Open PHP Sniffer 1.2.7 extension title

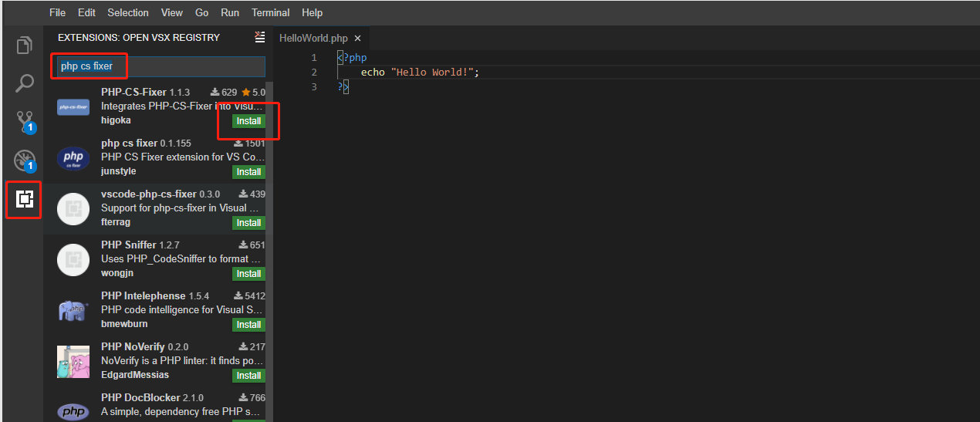(x=129, y=245)
